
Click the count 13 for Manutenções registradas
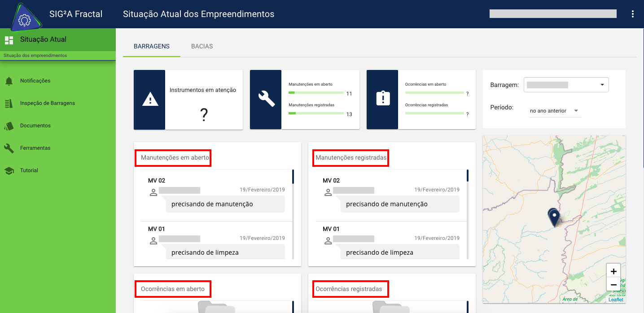click(349, 114)
